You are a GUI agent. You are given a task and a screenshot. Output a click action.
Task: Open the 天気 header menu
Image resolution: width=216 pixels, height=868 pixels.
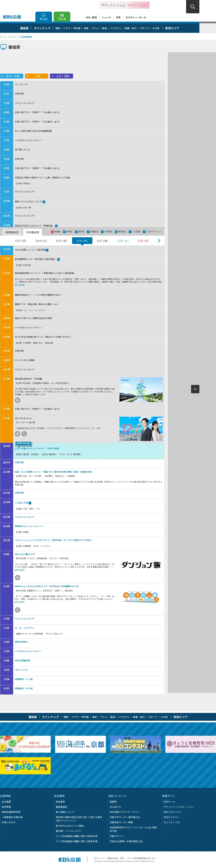(118, 17)
